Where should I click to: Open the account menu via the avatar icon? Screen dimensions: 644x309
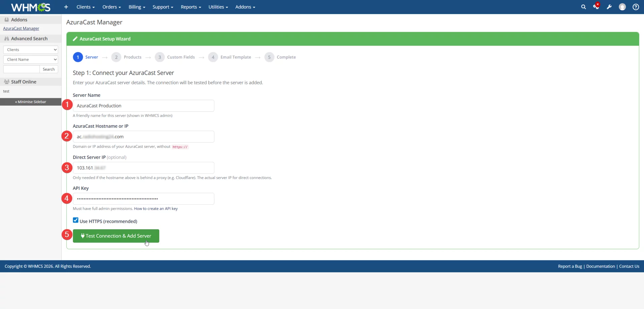tap(623, 7)
